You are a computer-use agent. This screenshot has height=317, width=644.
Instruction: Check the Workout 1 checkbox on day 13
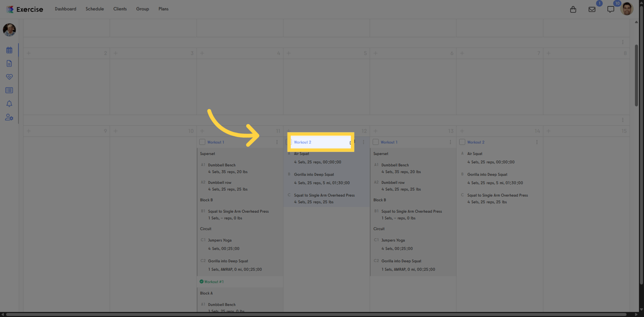click(376, 142)
